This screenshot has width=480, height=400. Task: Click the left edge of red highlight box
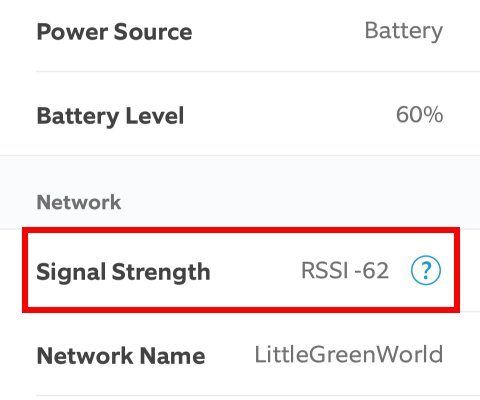pyautogui.click(x=25, y=270)
